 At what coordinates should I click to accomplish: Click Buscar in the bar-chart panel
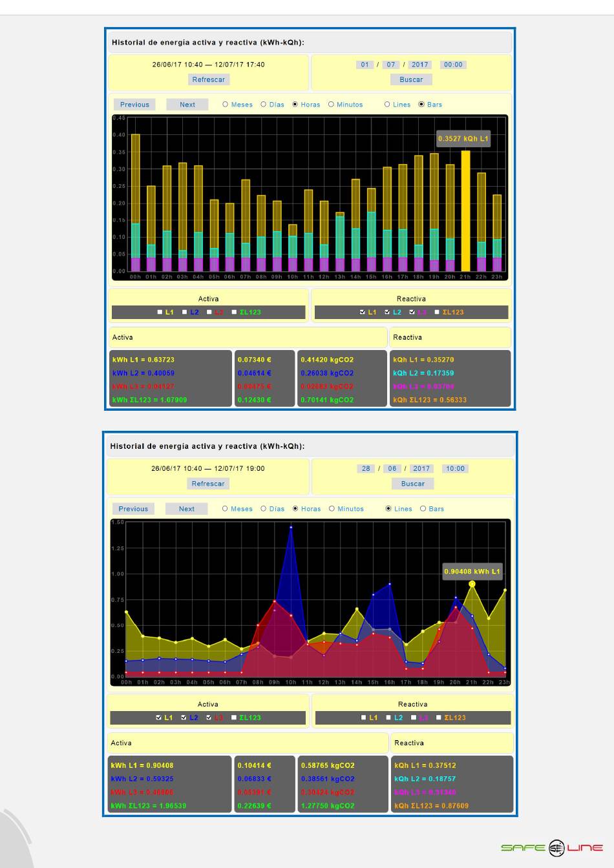pyautogui.click(x=411, y=79)
